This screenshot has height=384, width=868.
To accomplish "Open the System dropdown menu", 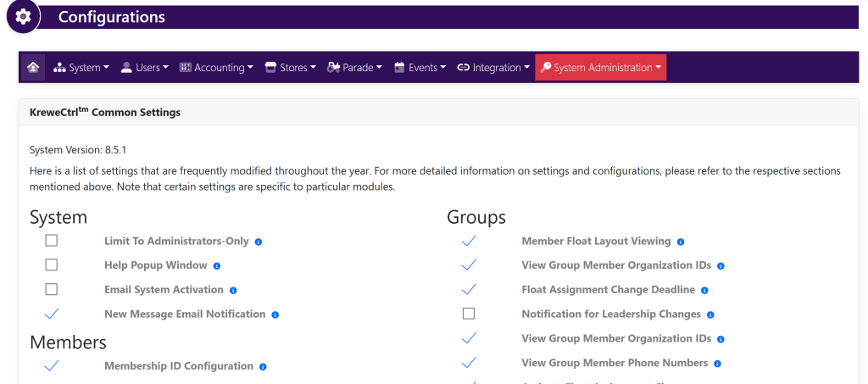I will 81,68.
